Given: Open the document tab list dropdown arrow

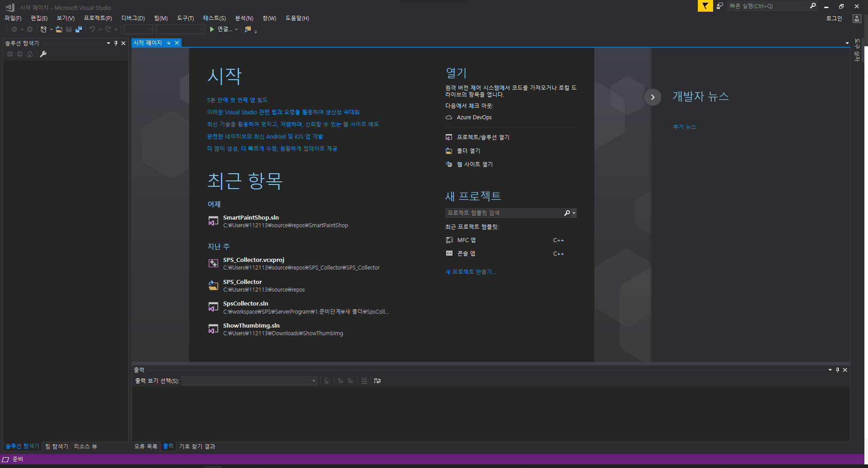Looking at the screenshot, I should 847,43.
